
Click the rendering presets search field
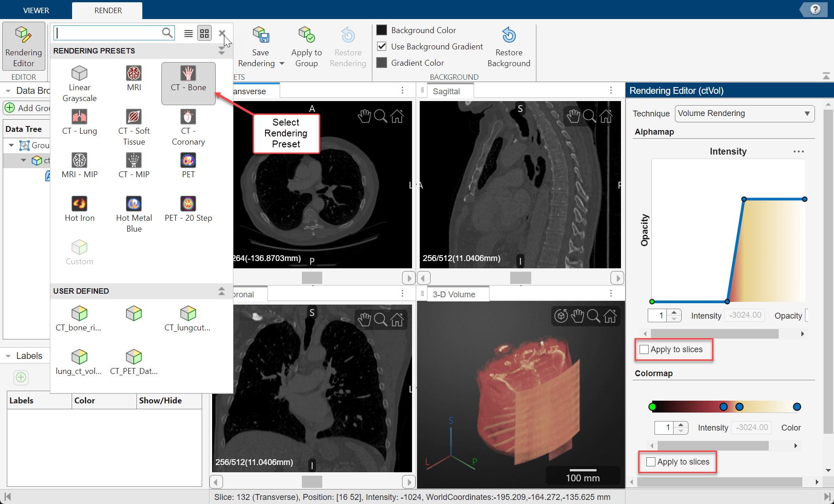pyautogui.click(x=109, y=33)
